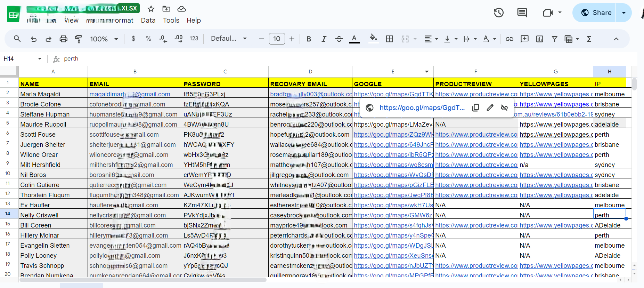Viewport: 644px width, 288px height.
Task: Select column H header
Action: [609, 72]
